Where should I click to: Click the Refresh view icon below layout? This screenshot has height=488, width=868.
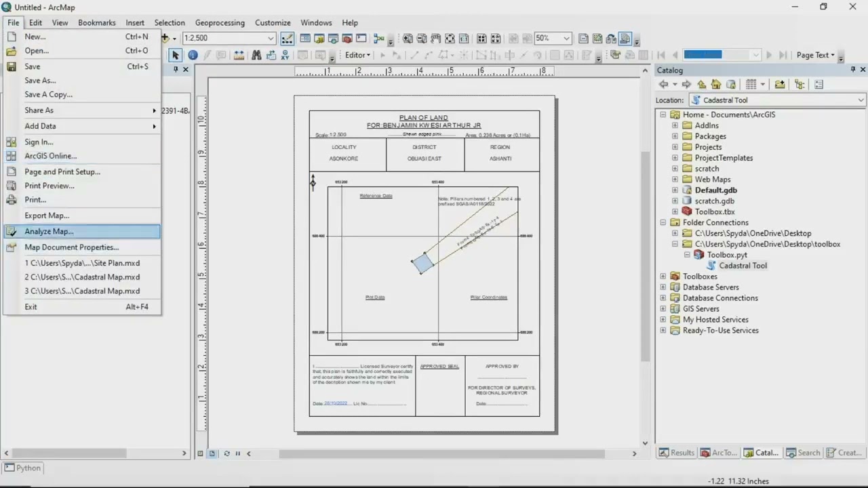[226, 453]
